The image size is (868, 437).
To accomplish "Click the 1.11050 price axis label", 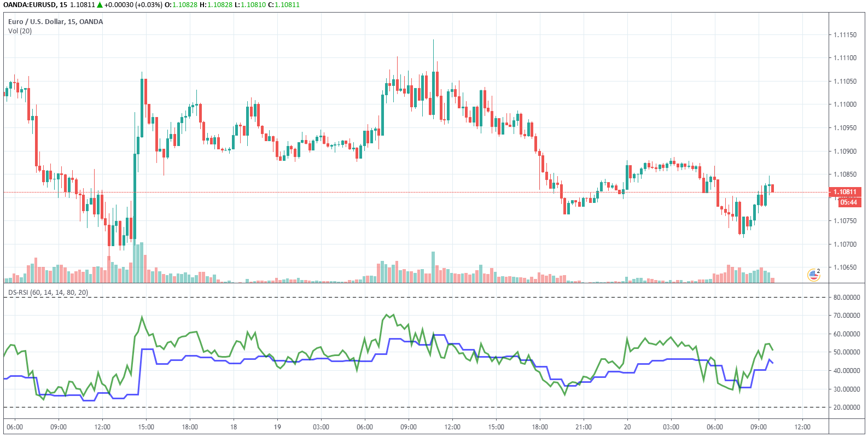I will (x=845, y=81).
